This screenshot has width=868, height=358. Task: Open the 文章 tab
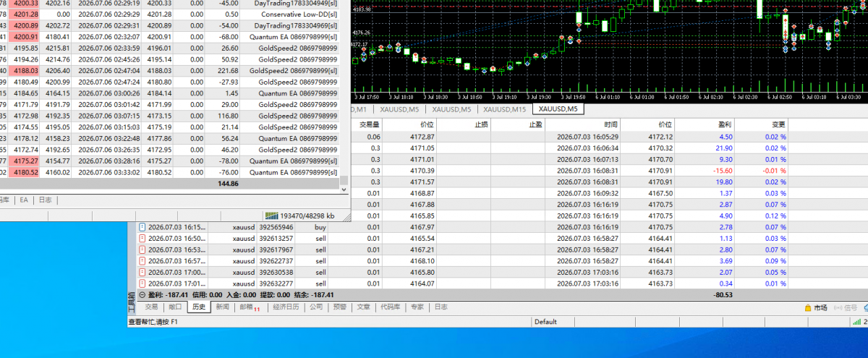363,307
